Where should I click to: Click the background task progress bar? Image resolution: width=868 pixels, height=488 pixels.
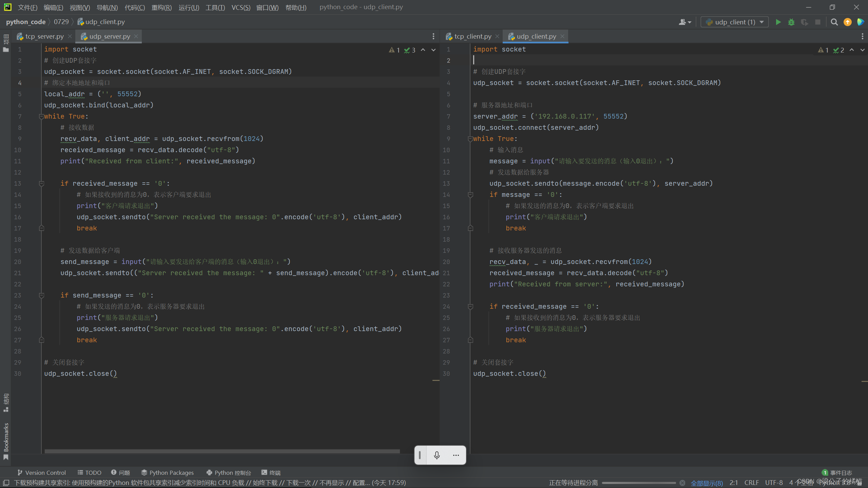click(638, 483)
